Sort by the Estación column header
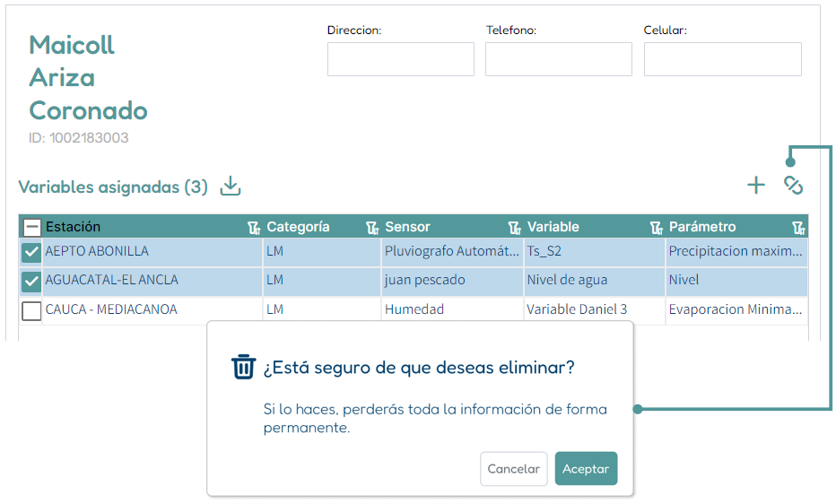Image resolution: width=836 pixels, height=504 pixels. point(73,227)
